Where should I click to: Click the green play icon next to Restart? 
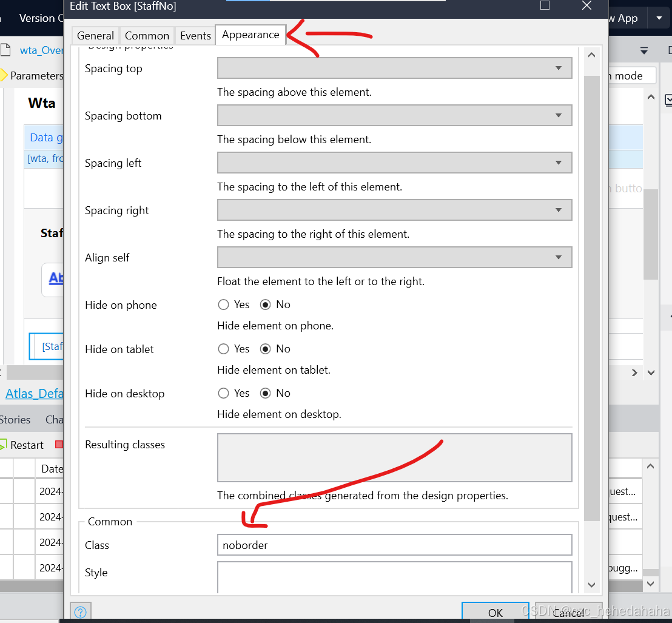click(3, 445)
